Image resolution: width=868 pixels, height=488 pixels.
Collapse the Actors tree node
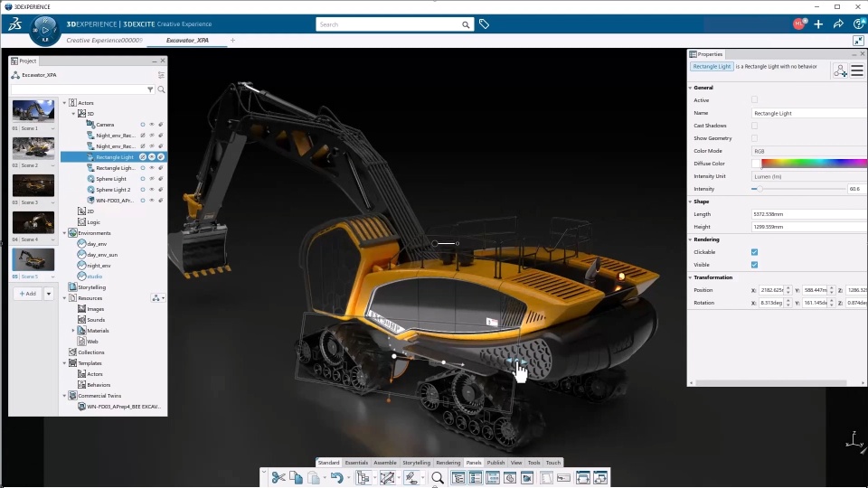coord(65,103)
